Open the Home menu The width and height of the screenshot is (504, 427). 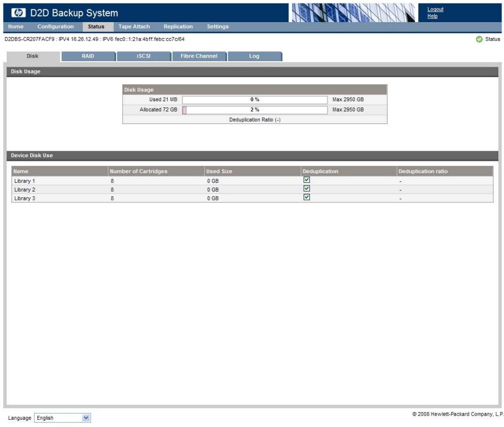pos(16,27)
